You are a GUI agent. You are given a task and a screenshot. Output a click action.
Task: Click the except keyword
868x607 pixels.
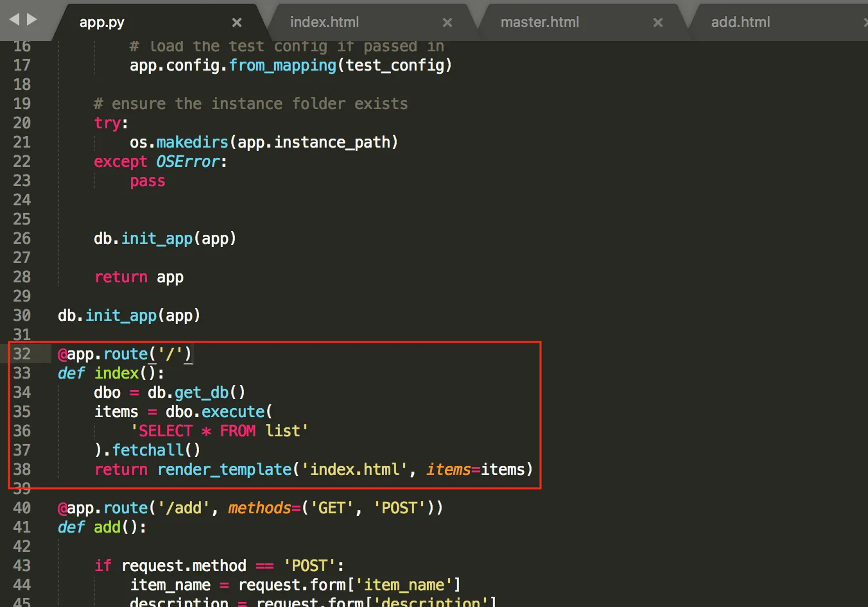pyautogui.click(x=121, y=162)
